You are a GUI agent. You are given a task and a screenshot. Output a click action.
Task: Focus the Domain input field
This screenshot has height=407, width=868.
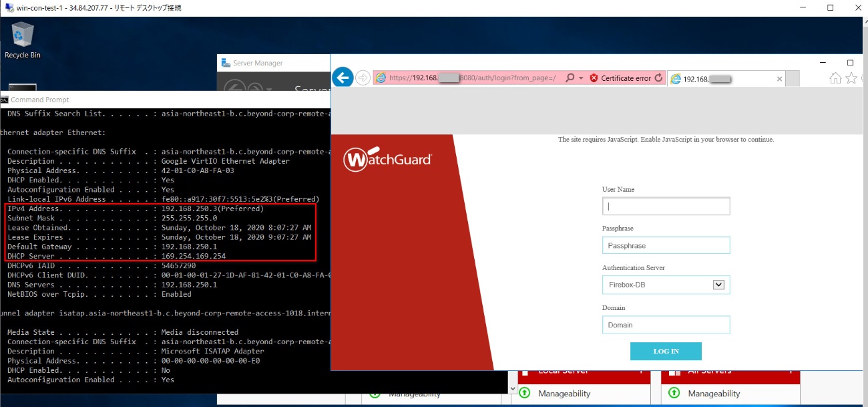tap(666, 325)
